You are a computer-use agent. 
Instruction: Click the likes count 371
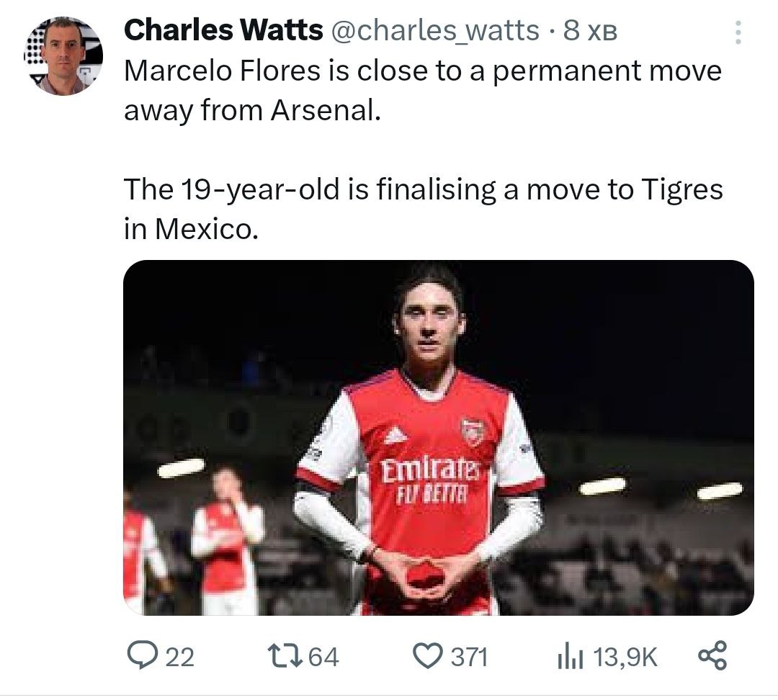coord(470,656)
